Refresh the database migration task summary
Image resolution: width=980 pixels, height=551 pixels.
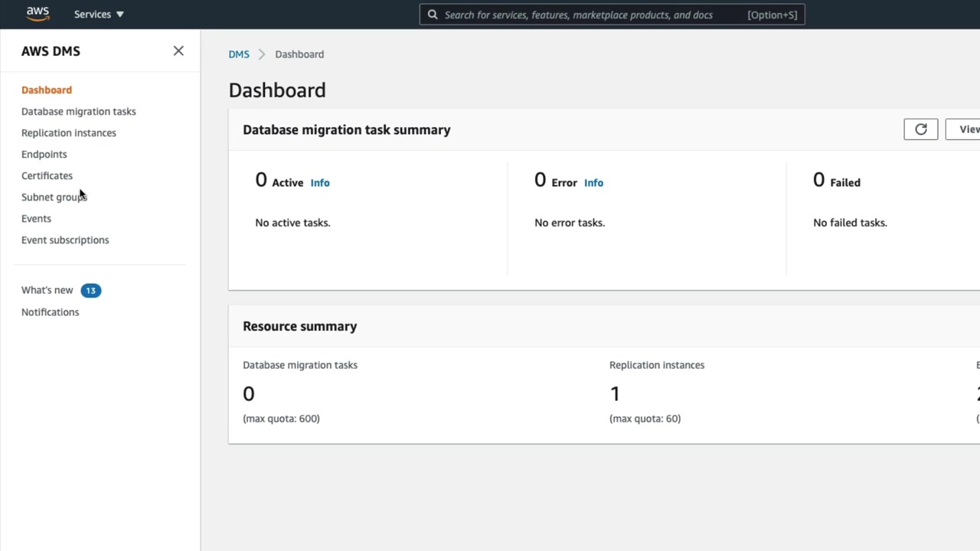[920, 129]
